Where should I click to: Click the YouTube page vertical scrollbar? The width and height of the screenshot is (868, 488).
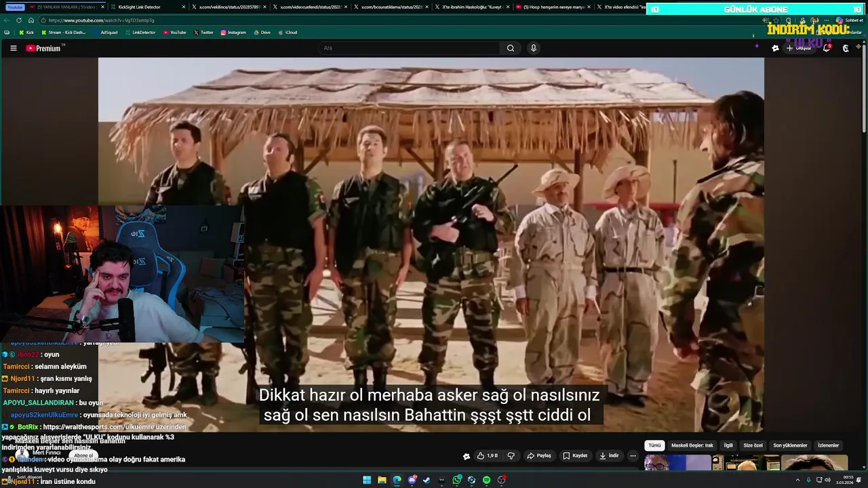[x=864, y=88]
